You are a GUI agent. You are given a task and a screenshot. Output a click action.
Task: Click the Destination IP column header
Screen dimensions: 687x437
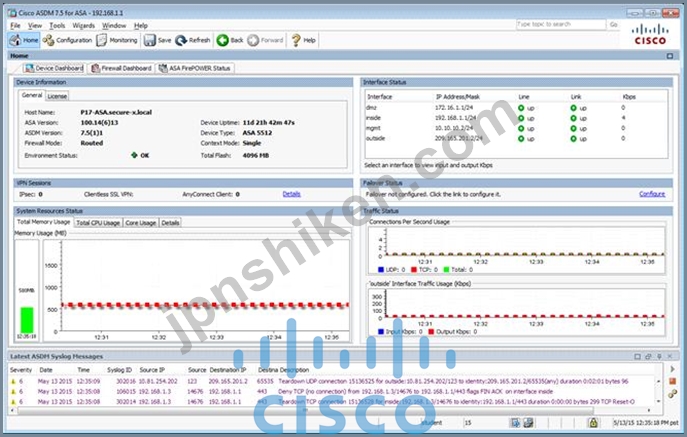coord(227,370)
